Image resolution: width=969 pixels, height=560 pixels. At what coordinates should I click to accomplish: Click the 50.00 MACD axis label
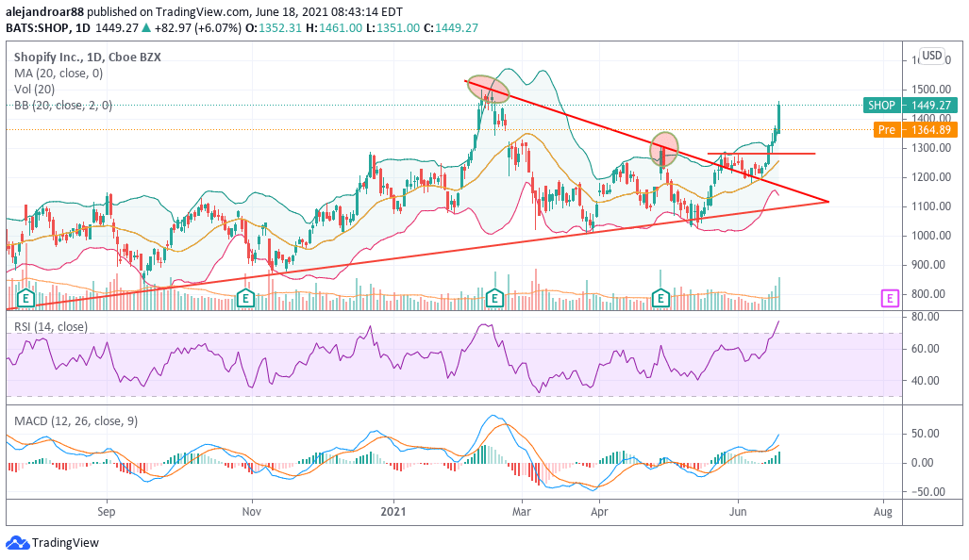tap(925, 434)
